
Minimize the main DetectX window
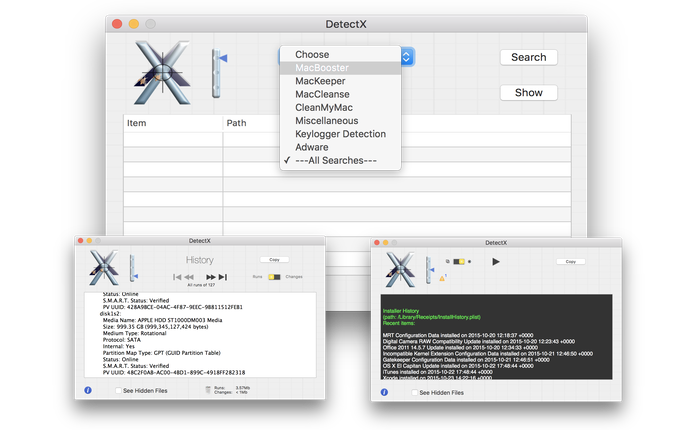134,24
